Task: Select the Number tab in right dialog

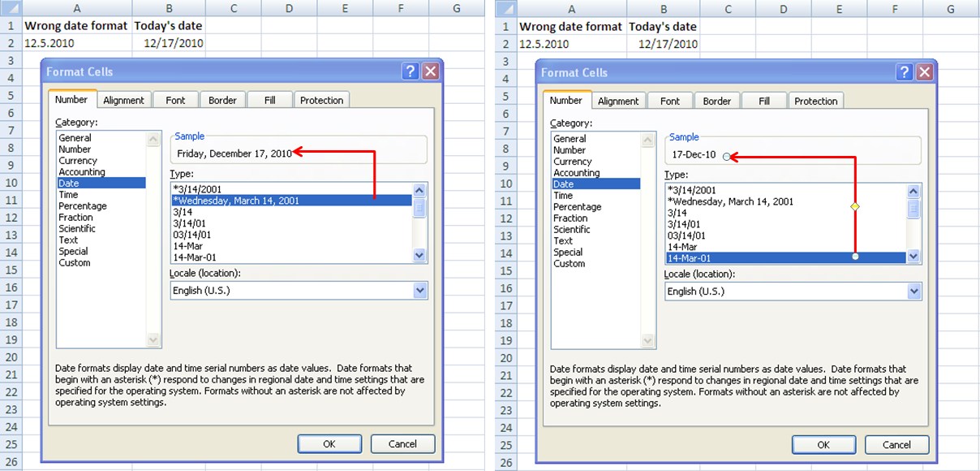Action: (x=566, y=100)
